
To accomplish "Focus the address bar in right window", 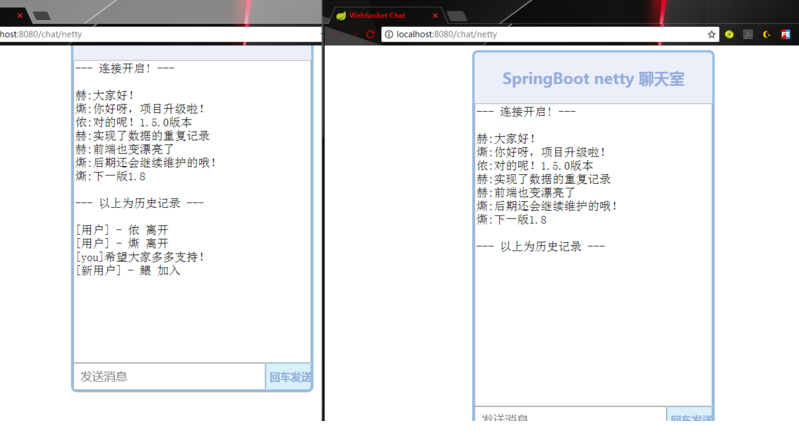I will click(x=548, y=34).
